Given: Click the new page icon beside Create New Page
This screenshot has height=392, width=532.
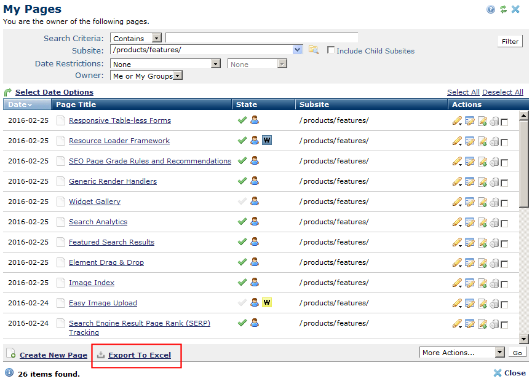Looking at the screenshot, I should 11,353.
